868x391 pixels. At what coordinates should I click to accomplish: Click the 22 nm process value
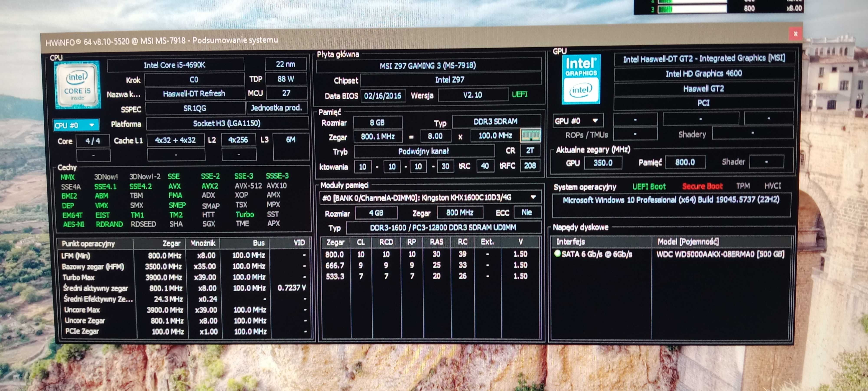click(286, 64)
